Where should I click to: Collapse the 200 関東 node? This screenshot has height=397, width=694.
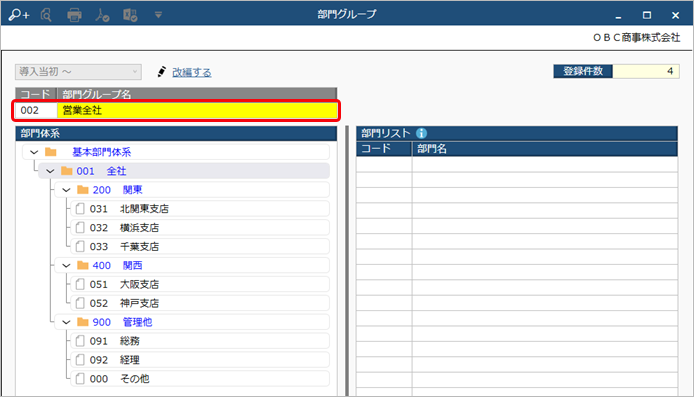pyautogui.click(x=66, y=190)
